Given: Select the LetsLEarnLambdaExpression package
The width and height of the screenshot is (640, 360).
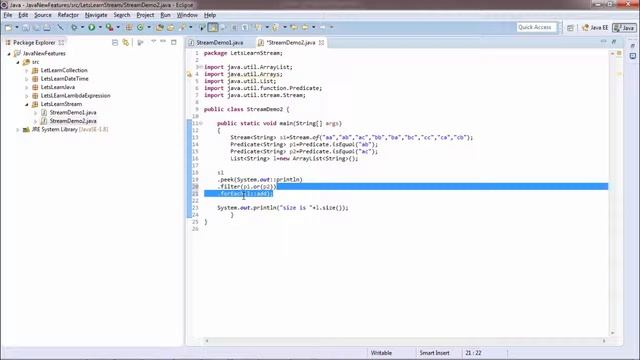Looking at the screenshot, I should click(x=76, y=96).
